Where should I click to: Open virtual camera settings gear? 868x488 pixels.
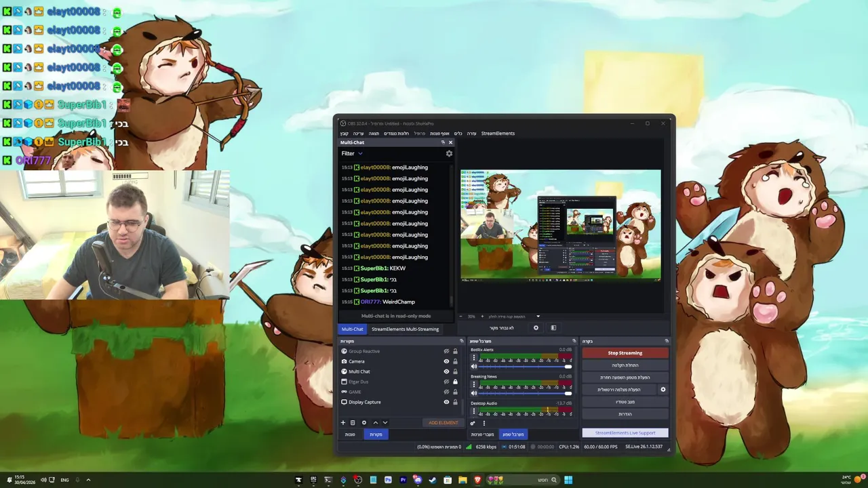click(663, 390)
